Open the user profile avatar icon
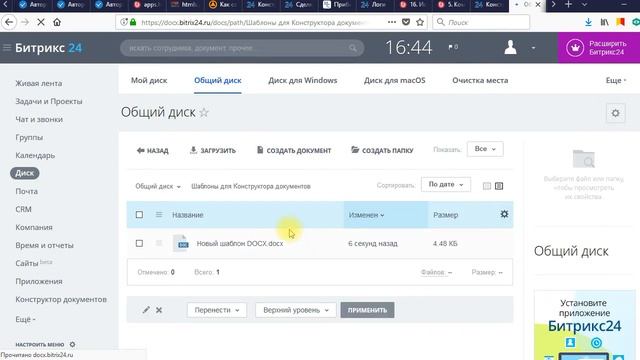Viewport: 640px width, 360px height. click(510, 47)
